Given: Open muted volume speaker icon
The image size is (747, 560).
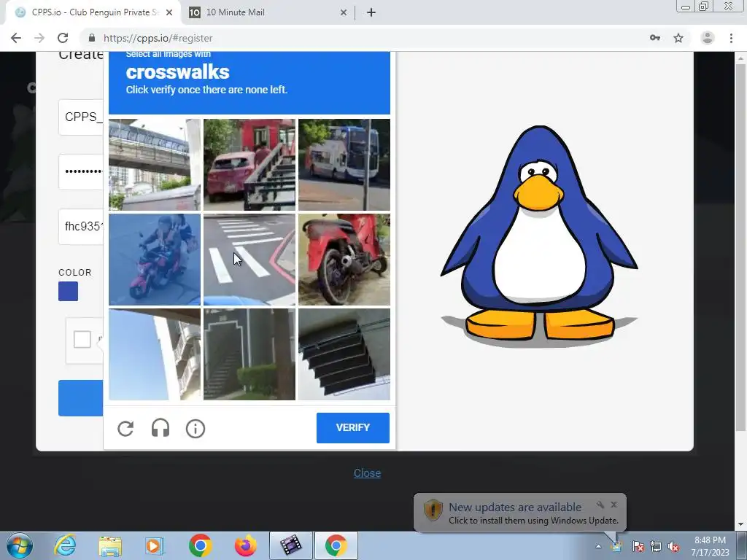Looking at the screenshot, I should click(x=673, y=546).
